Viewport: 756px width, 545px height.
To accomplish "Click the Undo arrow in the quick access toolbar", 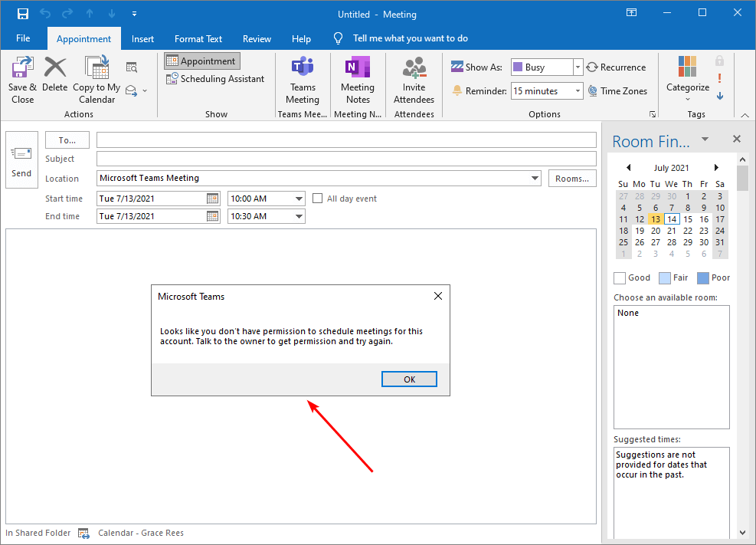I will 45,14.
